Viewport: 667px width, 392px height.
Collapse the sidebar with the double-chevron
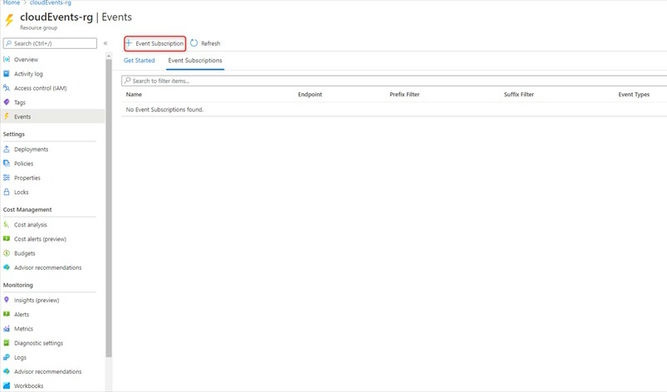coord(105,43)
